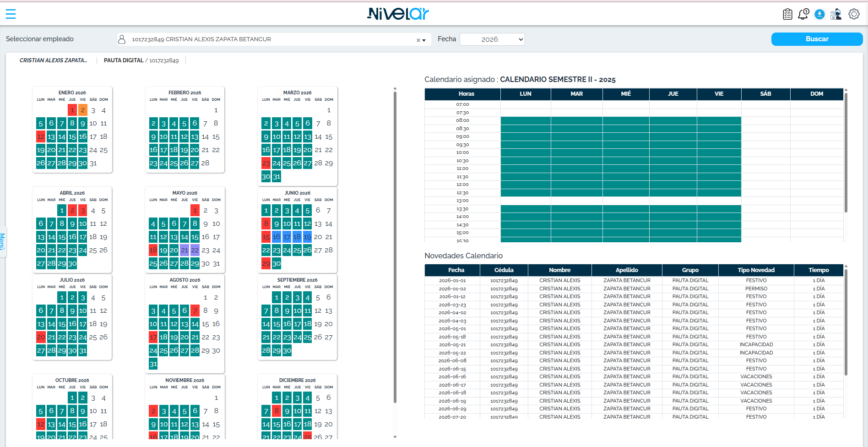
Task: Select the blue June 16 vacation day
Action: [x=276, y=237]
